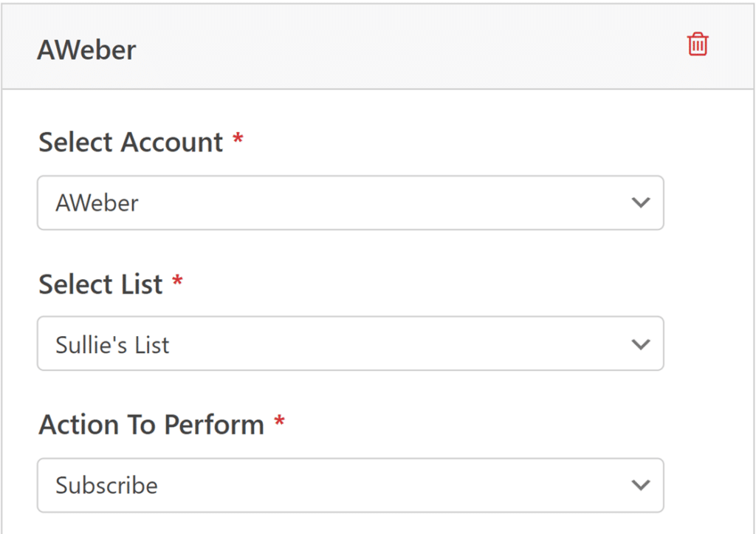Open the Select Account dropdown
The image size is (756, 534).
click(350, 202)
